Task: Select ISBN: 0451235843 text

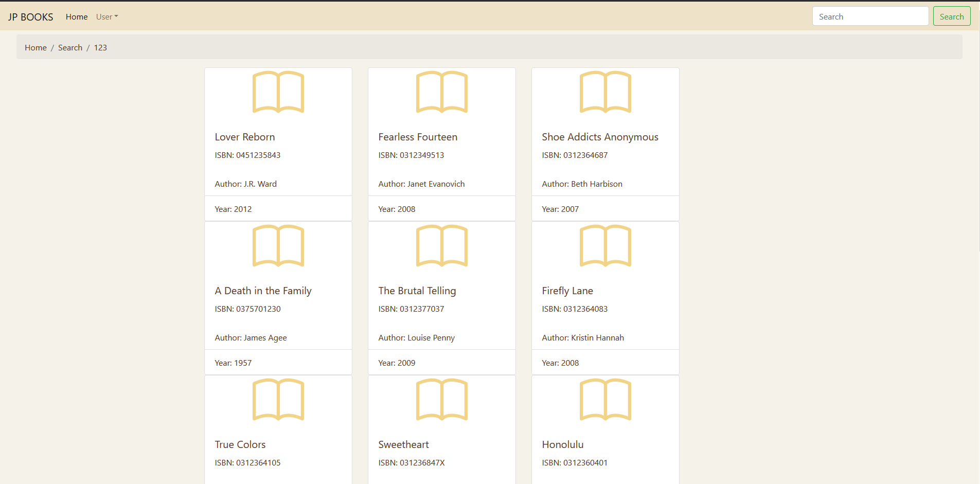Action: [247, 155]
